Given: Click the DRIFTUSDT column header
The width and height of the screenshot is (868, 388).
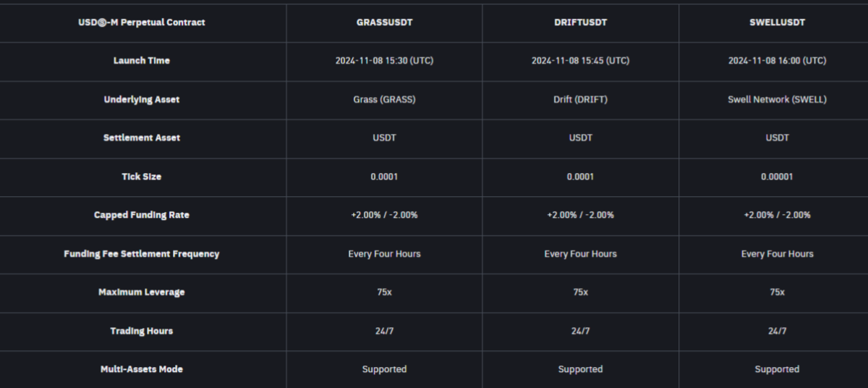Looking at the screenshot, I should pos(580,22).
